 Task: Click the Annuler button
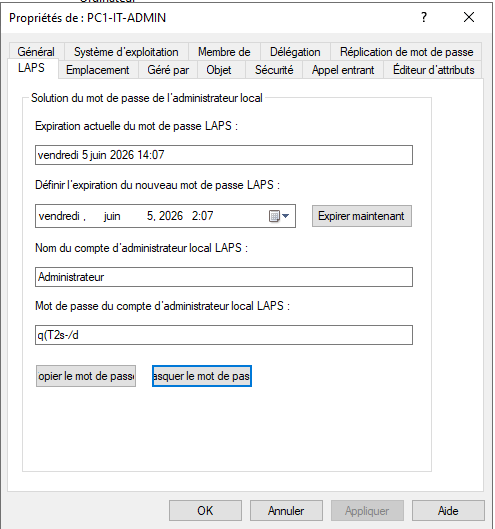(x=286, y=510)
